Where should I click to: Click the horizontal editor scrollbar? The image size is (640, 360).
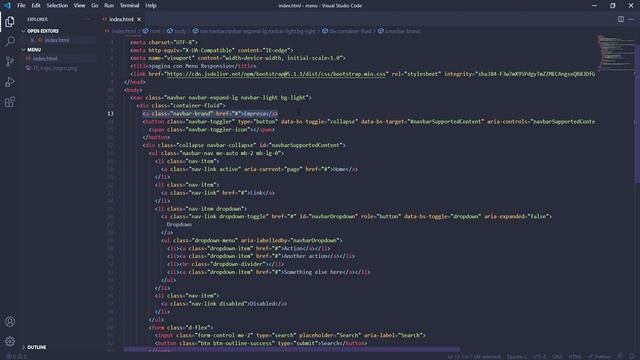[291, 349]
